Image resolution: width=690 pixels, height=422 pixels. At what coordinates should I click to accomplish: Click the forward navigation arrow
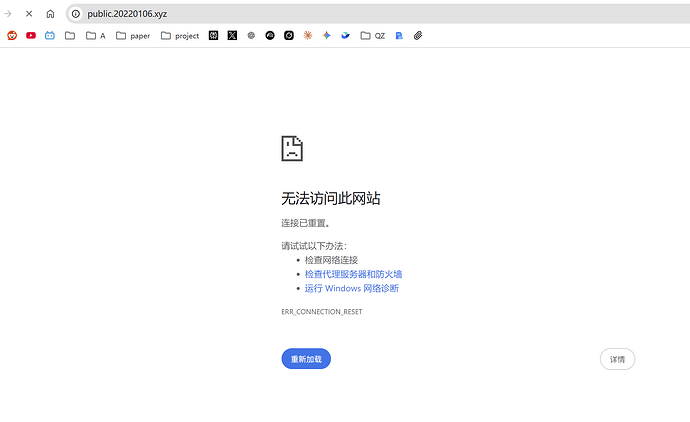point(8,14)
